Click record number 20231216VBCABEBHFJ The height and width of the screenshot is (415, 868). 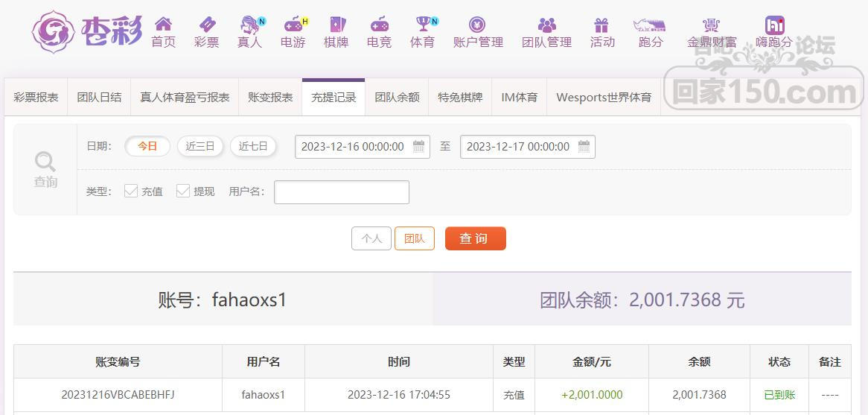118,395
